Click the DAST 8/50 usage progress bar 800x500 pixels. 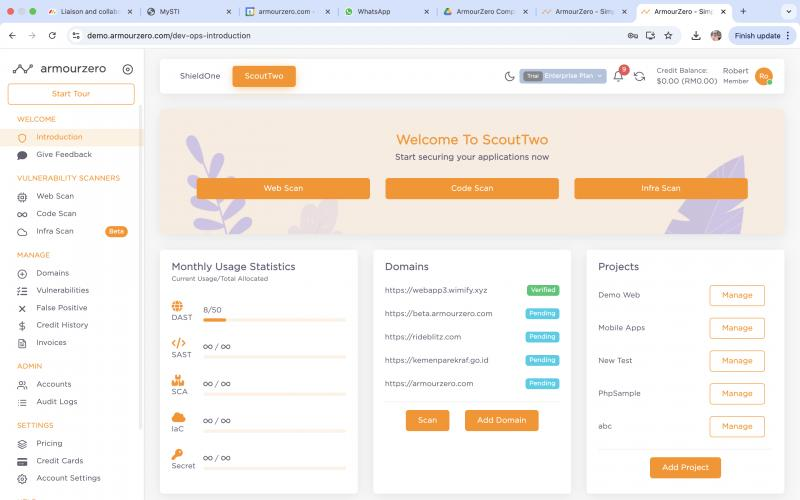click(x=274, y=320)
